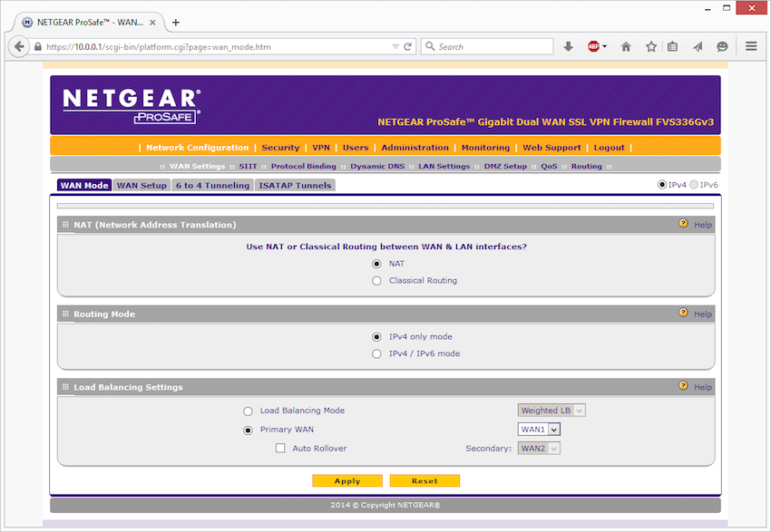Choose IPv4 / IPv6 mode
771x532 pixels.
pyautogui.click(x=376, y=353)
